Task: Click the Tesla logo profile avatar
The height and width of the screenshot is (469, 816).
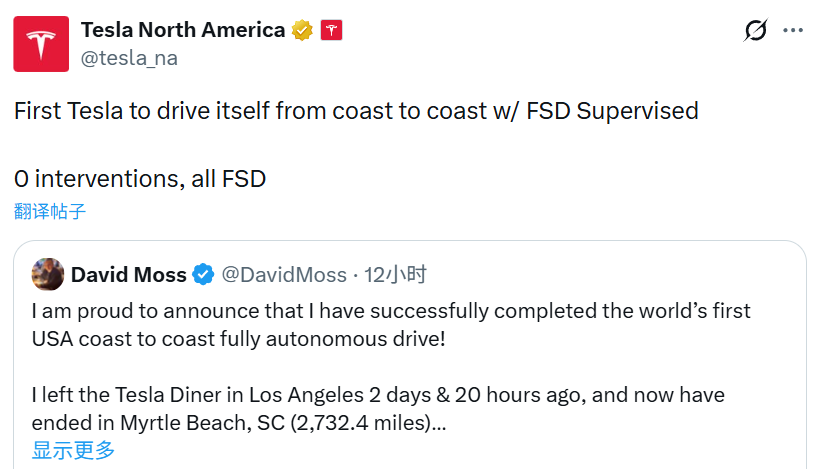Action: [x=41, y=44]
